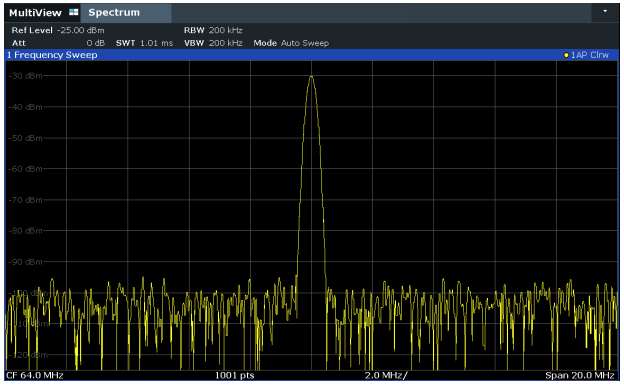Click the 2.0 MHz/ division label
The height and width of the screenshot is (385, 624).
386,375
